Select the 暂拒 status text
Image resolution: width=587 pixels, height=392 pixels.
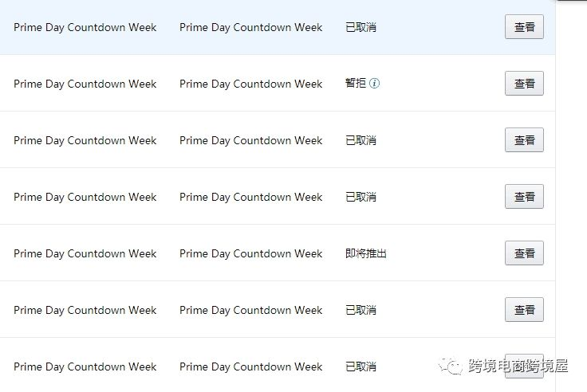(356, 83)
